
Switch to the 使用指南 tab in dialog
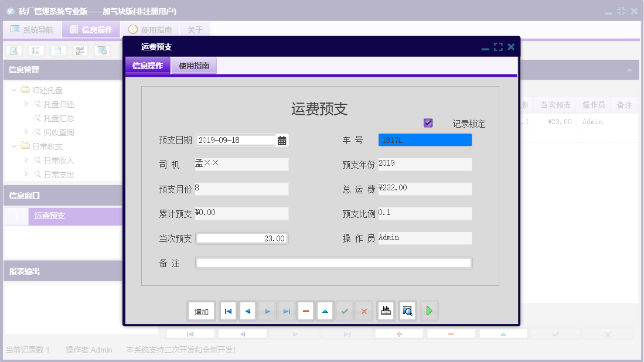click(194, 66)
